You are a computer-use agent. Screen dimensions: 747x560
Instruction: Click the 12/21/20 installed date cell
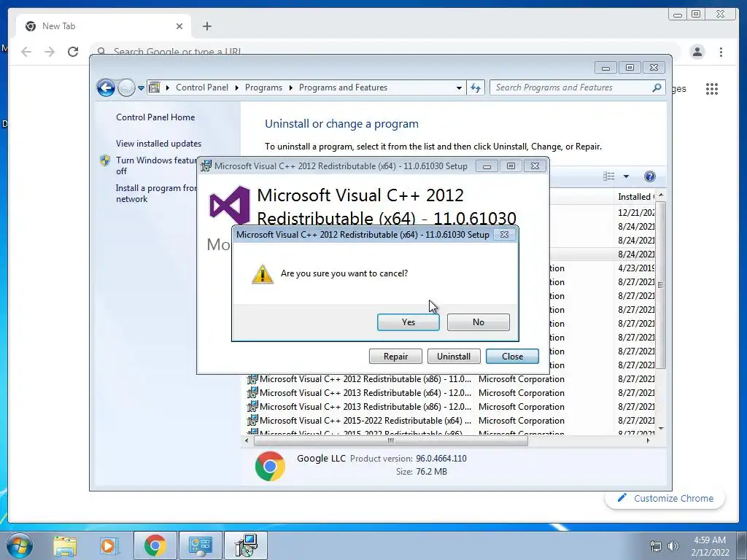pyautogui.click(x=636, y=212)
